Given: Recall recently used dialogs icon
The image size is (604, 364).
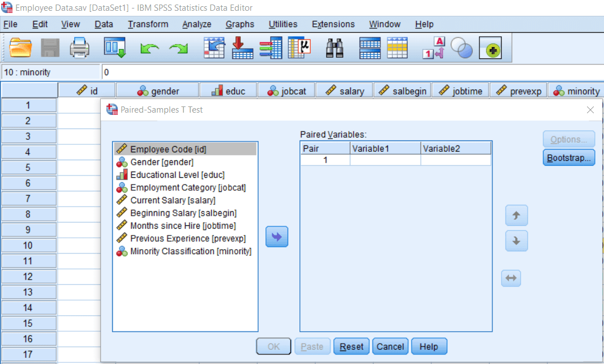Looking at the screenshot, I should [115, 48].
